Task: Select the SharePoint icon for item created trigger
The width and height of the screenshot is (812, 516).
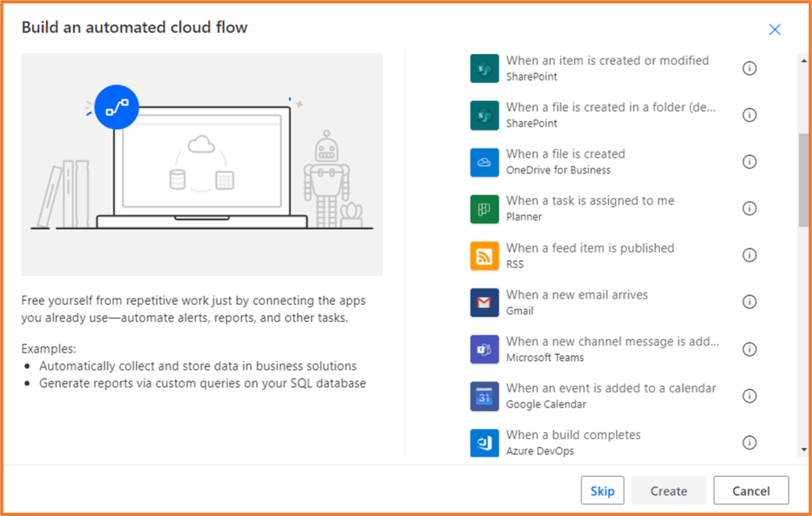Action: coord(484,68)
